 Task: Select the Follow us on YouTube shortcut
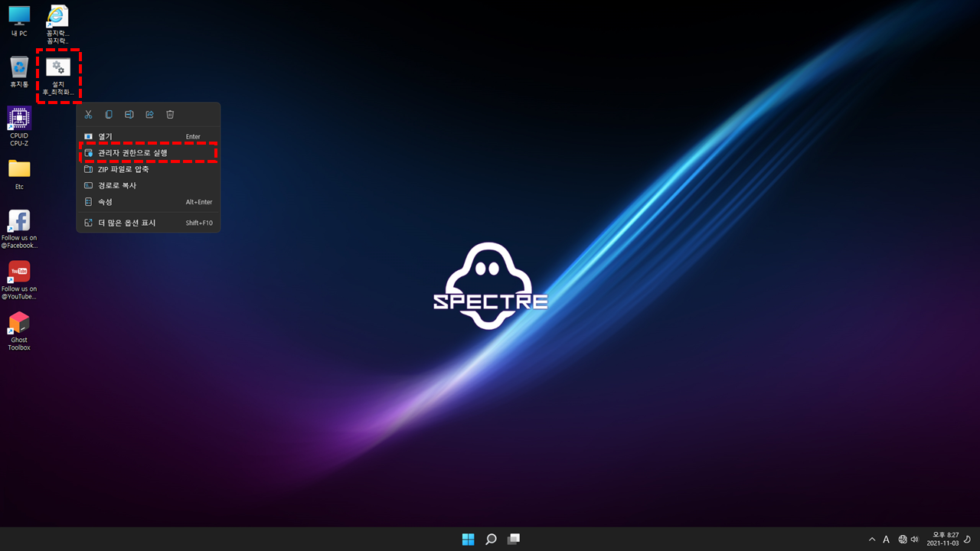(19, 280)
